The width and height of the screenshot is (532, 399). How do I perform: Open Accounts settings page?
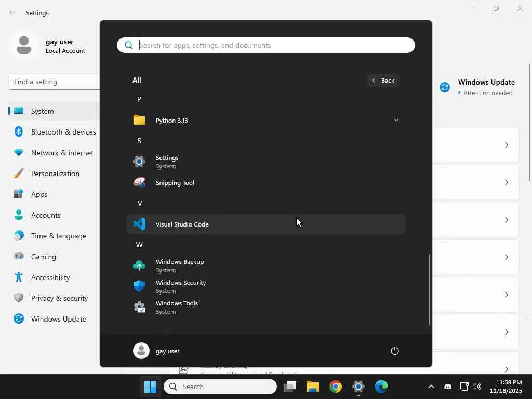coord(54,215)
